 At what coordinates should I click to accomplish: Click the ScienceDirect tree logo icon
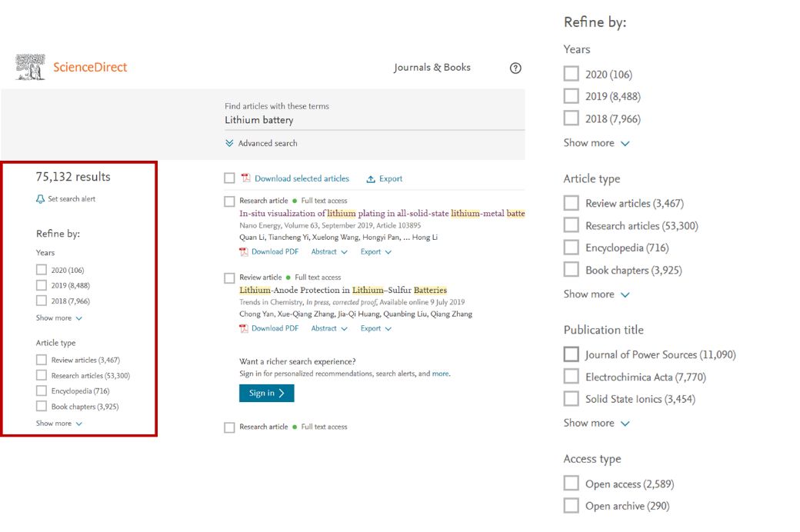[30, 68]
